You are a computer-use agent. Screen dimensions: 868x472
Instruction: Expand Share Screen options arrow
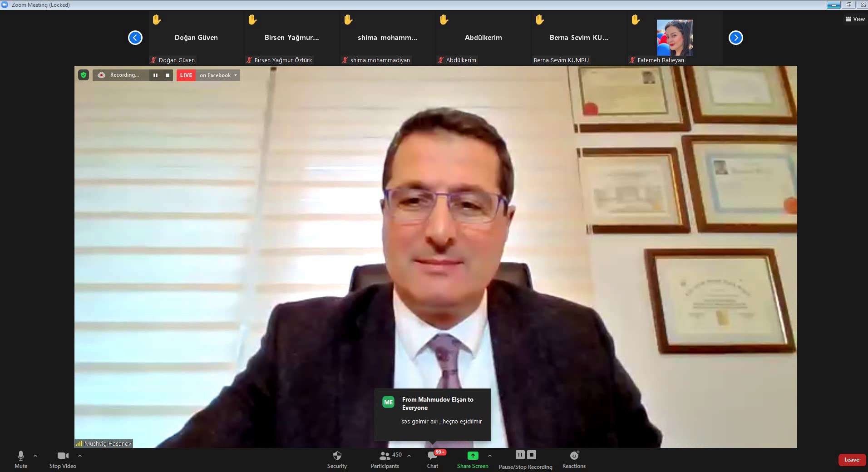coord(490,456)
